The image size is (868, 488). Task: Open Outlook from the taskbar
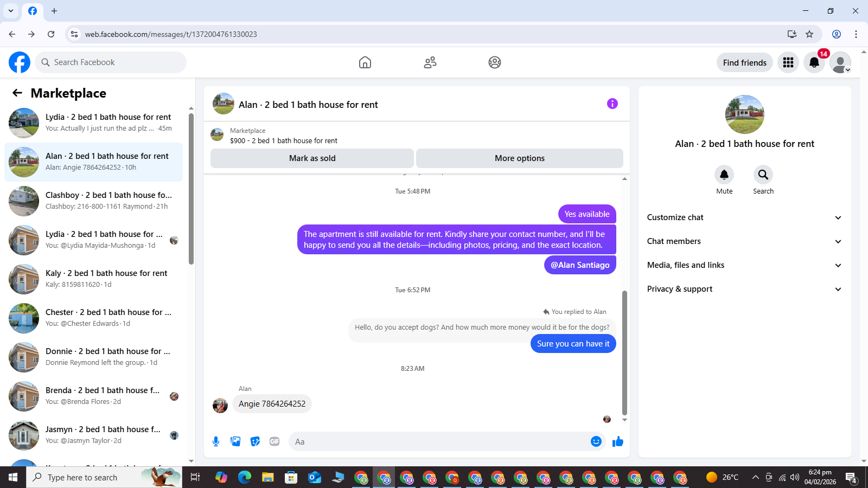[314, 477]
